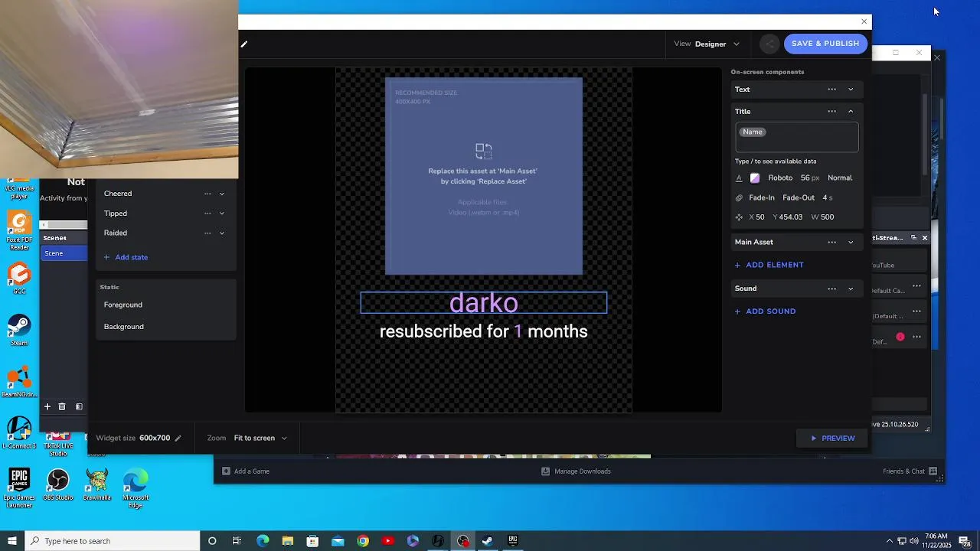The image size is (980, 551).
Task: Click the Preview button
Action: pyautogui.click(x=833, y=439)
